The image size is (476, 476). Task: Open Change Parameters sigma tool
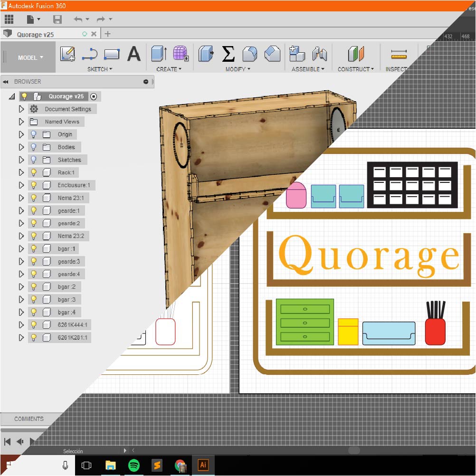[x=228, y=54]
